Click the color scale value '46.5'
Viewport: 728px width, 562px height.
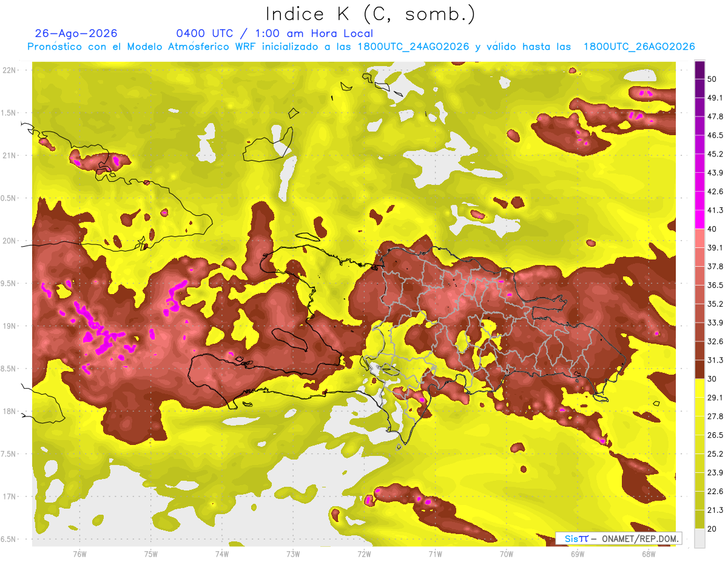[715, 135]
